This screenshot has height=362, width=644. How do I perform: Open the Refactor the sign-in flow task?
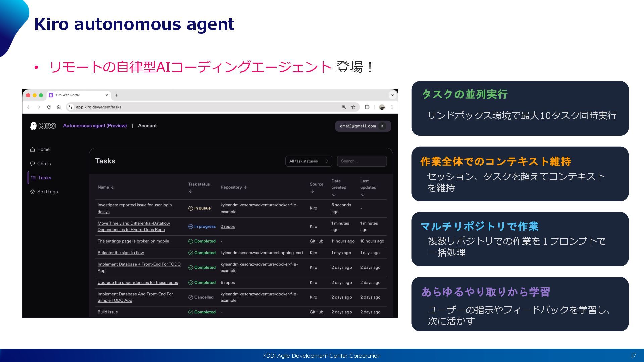[x=120, y=253]
